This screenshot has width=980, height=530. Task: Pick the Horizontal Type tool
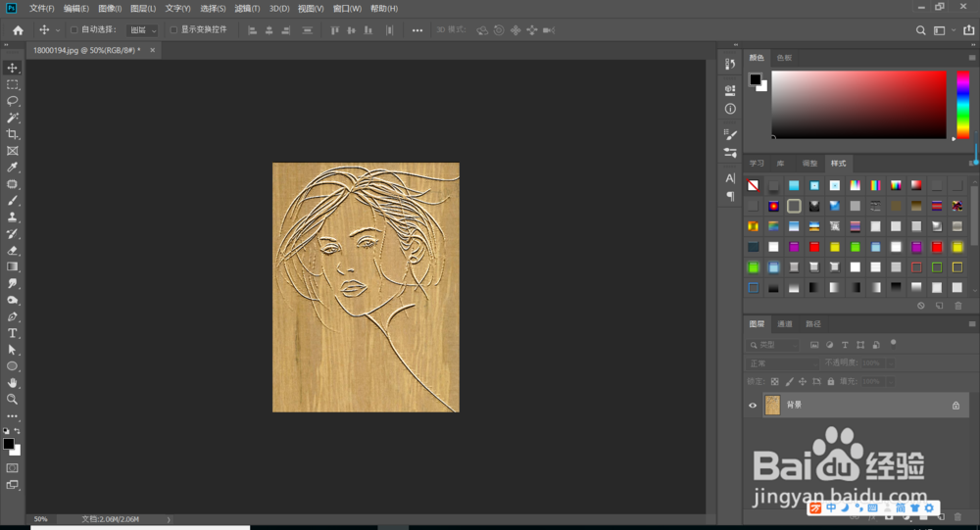[13, 333]
